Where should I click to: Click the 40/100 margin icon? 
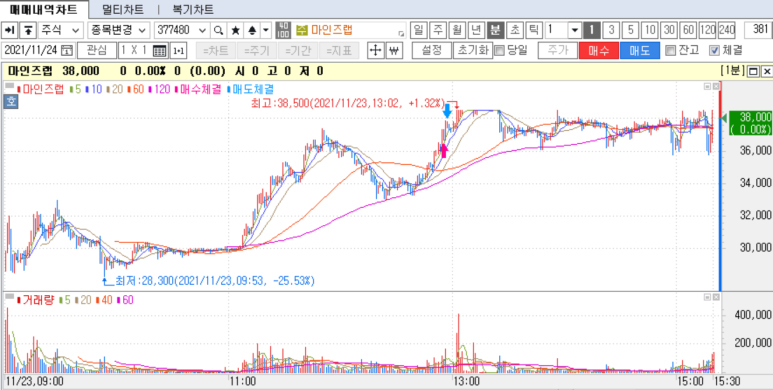[283, 30]
